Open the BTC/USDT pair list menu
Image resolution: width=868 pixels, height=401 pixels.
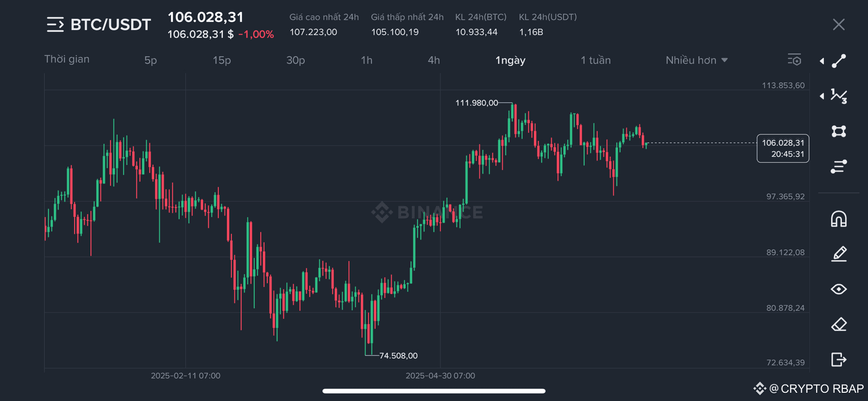tap(55, 25)
